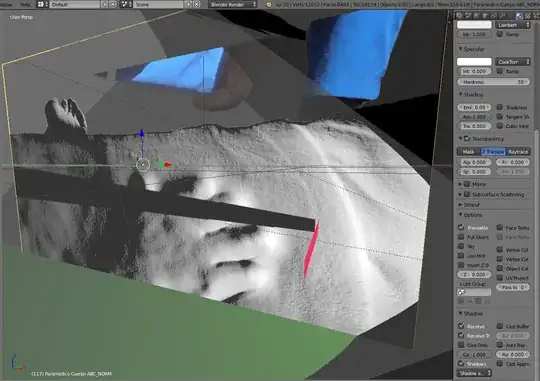Add a new screen layout with plus

(105, 4)
